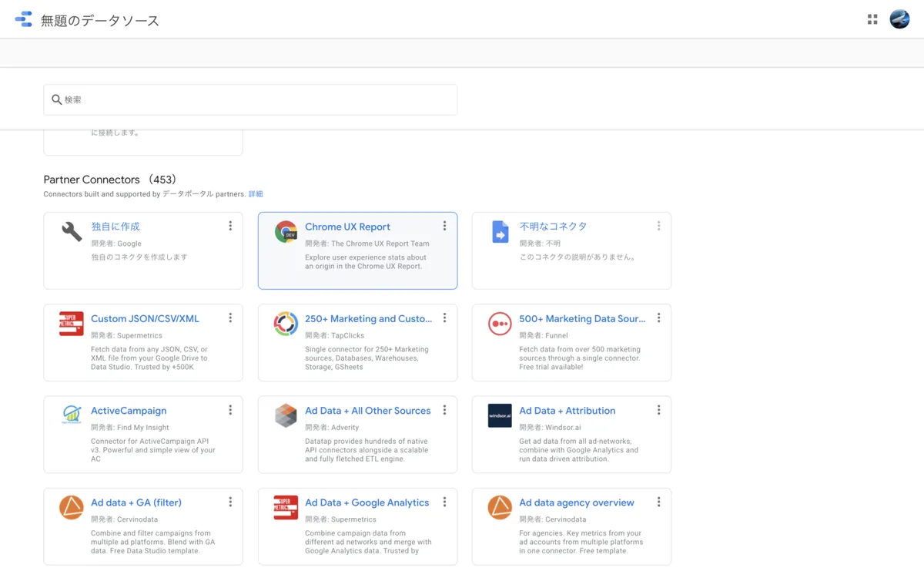
Task: Click the windsor.ai logo icon
Action: [500, 415]
